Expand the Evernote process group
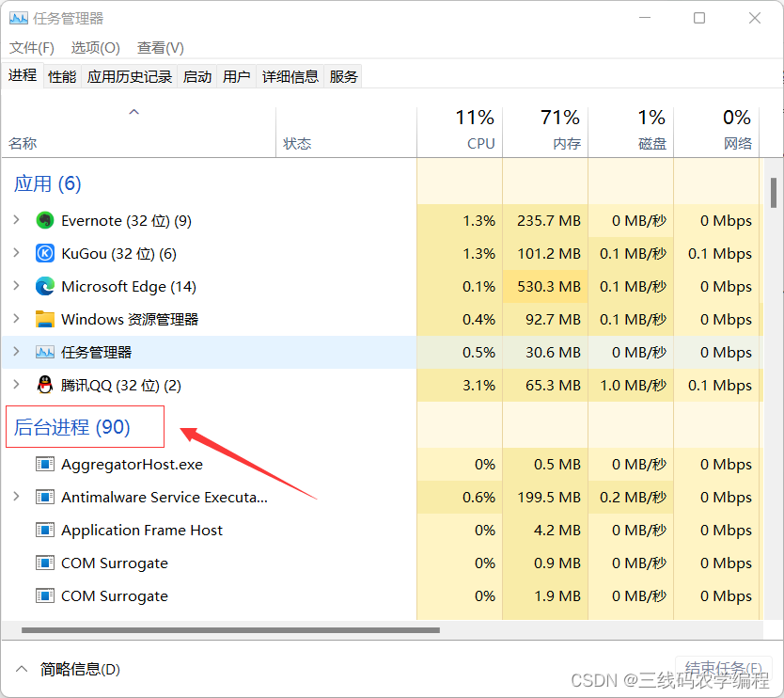Viewport: 784px width, 698px height. coord(17,220)
